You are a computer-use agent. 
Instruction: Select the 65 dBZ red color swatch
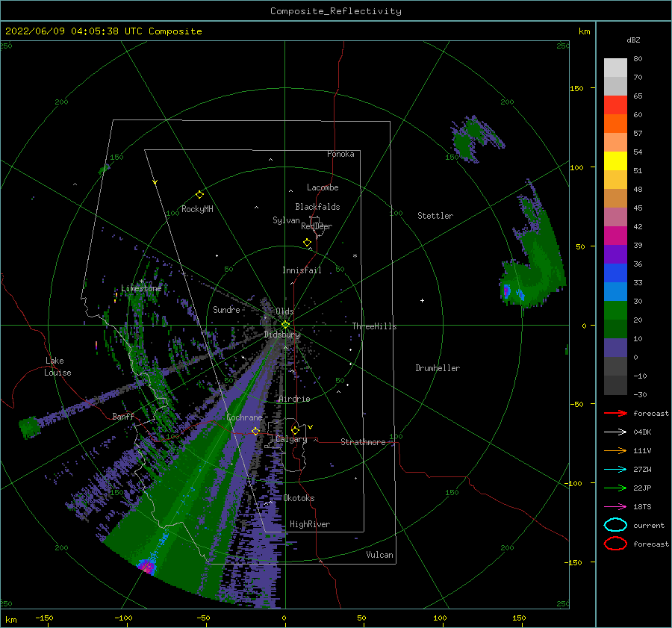(x=615, y=105)
